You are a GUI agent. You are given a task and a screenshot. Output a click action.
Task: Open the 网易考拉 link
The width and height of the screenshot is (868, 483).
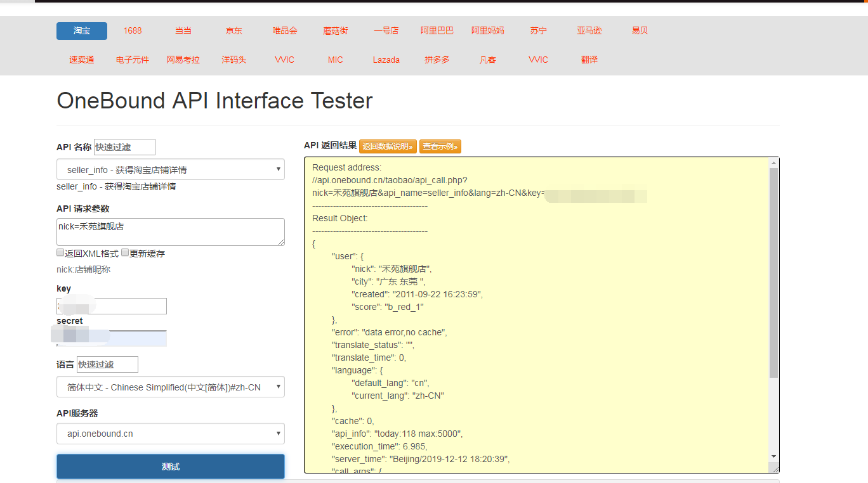pyautogui.click(x=183, y=60)
